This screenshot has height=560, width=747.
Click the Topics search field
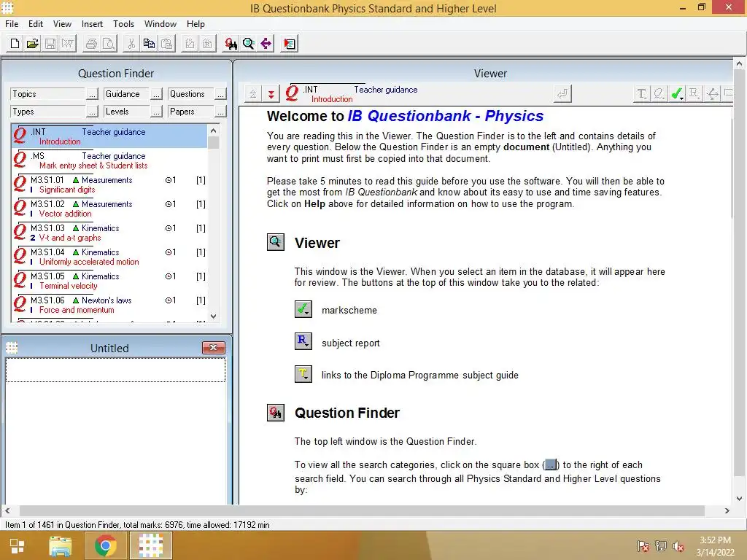[x=48, y=94]
